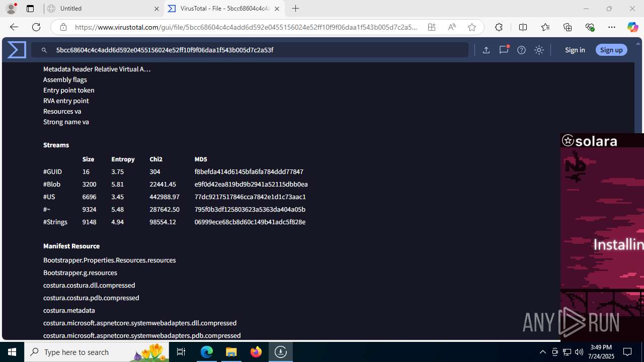This screenshot has width=644, height=362.
Task: Open Edge Settings and more menu
Action: click(x=612, y=27)
